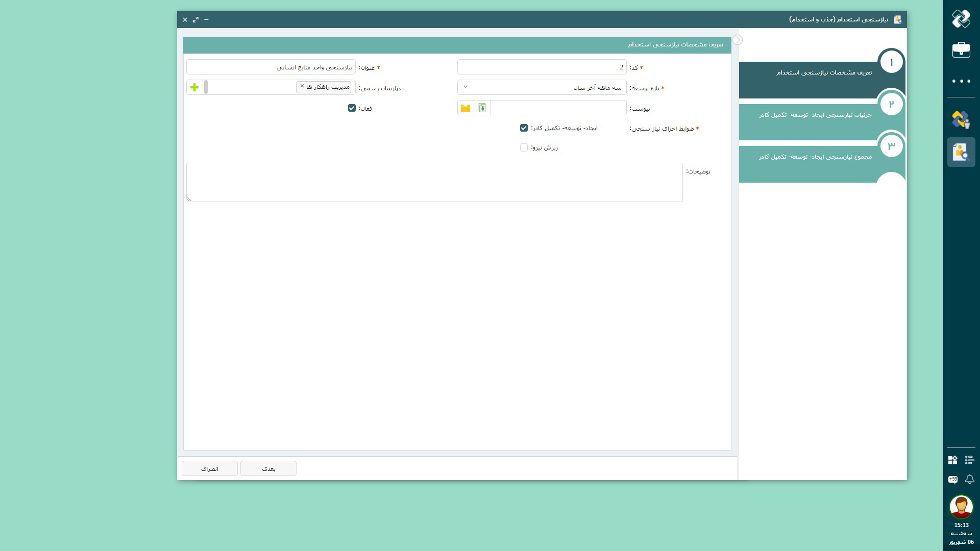980x551 pixels.
Task: Click the yellow folder attachment browse icon
Action: point(465,108)
